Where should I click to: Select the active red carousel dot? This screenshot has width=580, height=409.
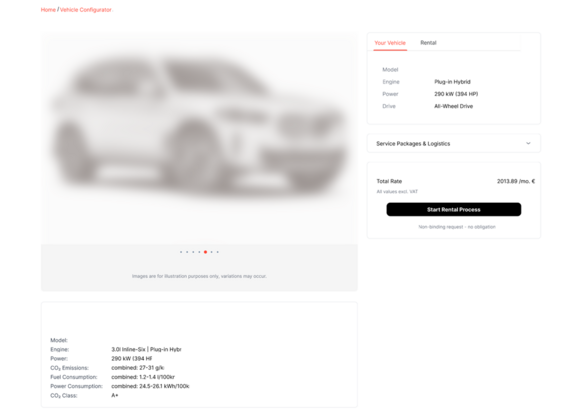[x=205, y=252]
